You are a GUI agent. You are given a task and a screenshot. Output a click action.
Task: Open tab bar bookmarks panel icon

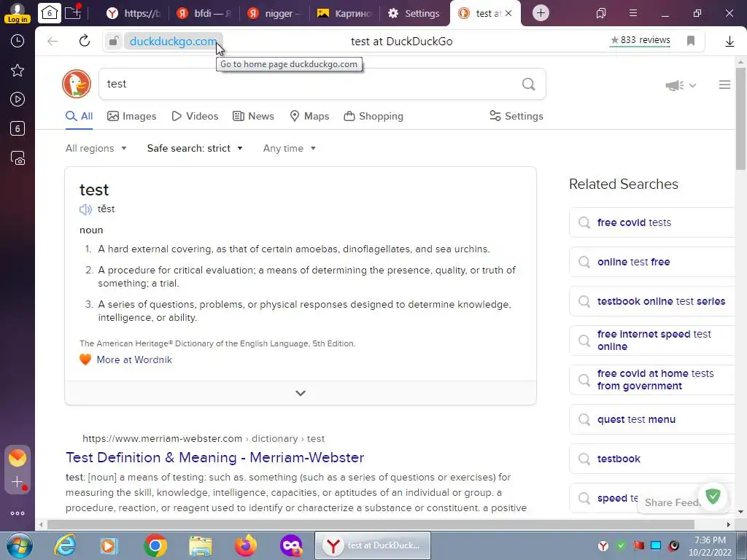click(601, 13)
